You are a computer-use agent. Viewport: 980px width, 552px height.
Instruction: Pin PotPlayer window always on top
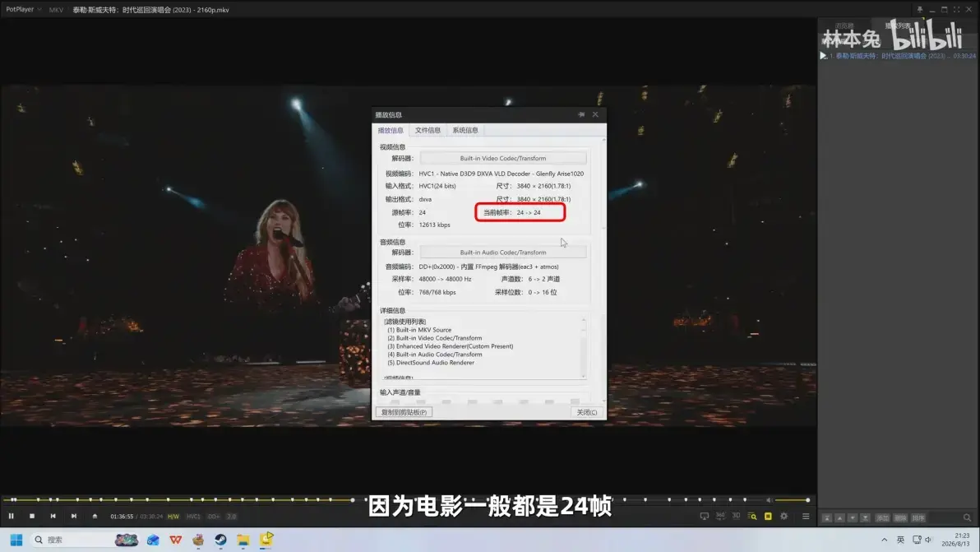920,9
